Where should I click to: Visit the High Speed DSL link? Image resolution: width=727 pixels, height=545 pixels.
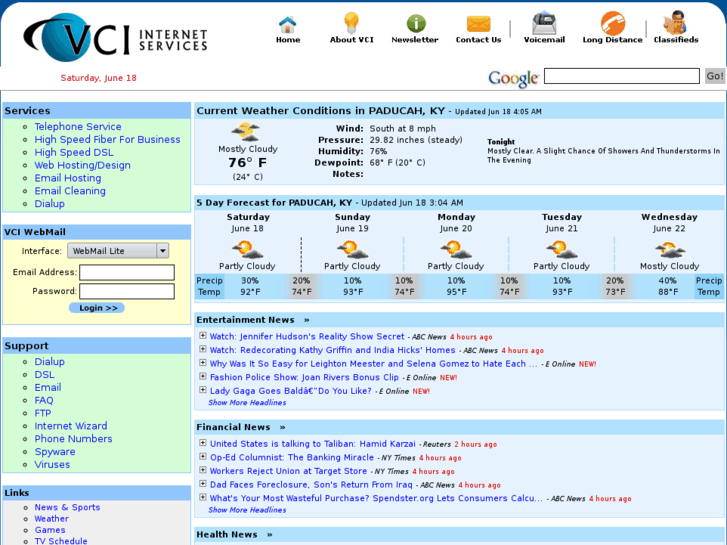[74, 153]
